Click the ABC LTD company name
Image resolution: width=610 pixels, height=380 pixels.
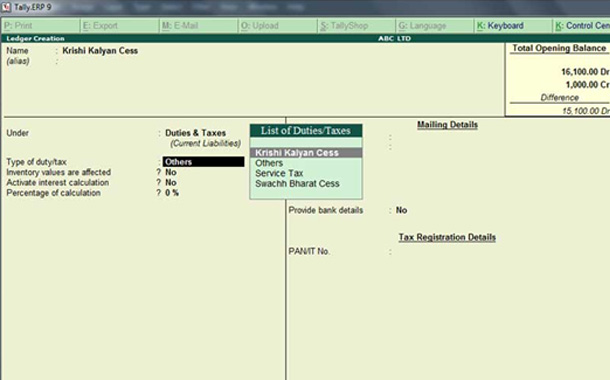394,39
